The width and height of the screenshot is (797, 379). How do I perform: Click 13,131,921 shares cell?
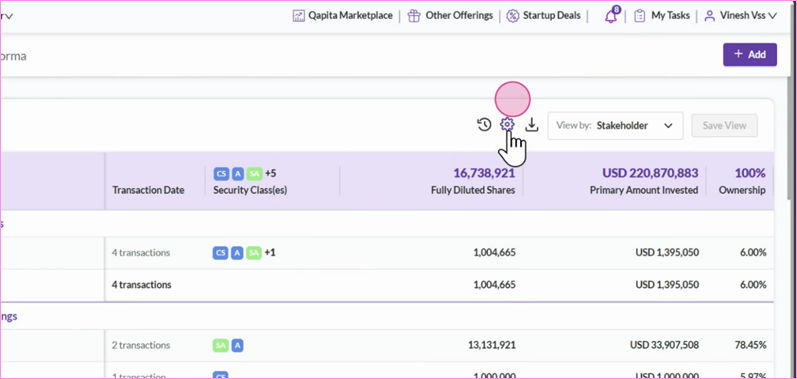[492, 345]
